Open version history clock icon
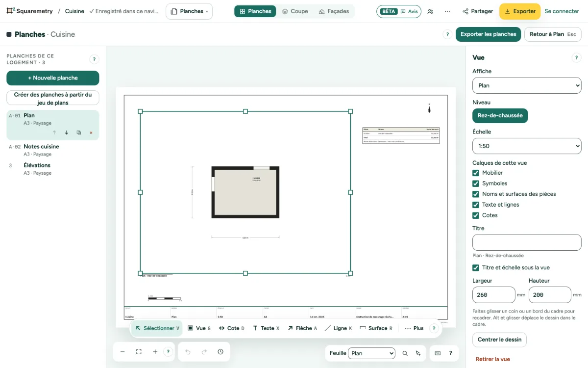The width and height of the screenshot is (588, 368). (x=220, y=352)
